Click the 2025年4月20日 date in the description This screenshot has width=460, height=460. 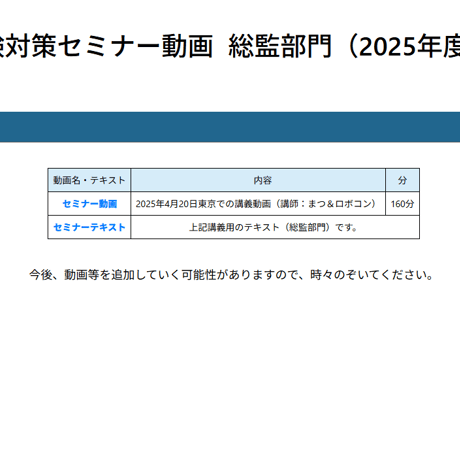[167, 204]
